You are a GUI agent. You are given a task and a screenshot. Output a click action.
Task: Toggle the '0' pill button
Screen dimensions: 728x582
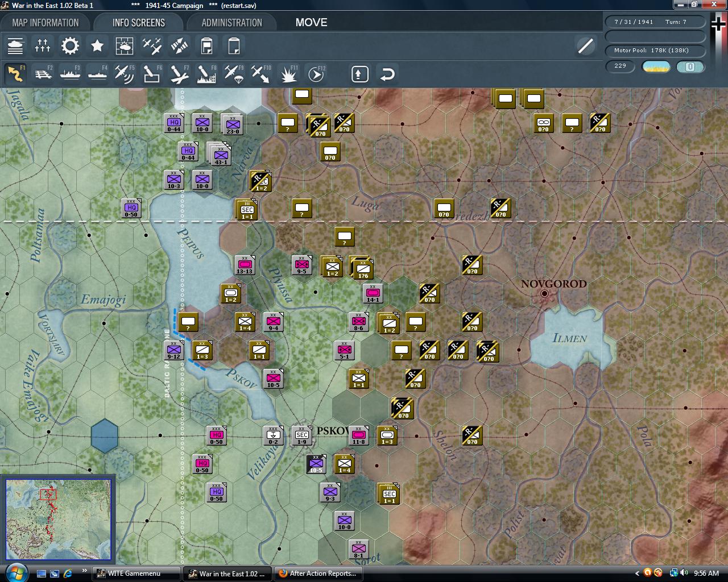pyautogui.click(x=690, y=66)
